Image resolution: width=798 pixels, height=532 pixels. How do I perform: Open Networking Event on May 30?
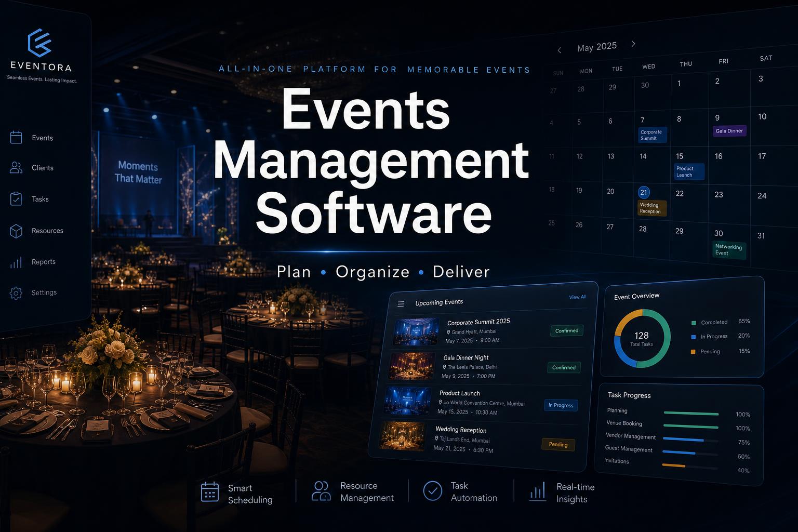click(729, 250)
